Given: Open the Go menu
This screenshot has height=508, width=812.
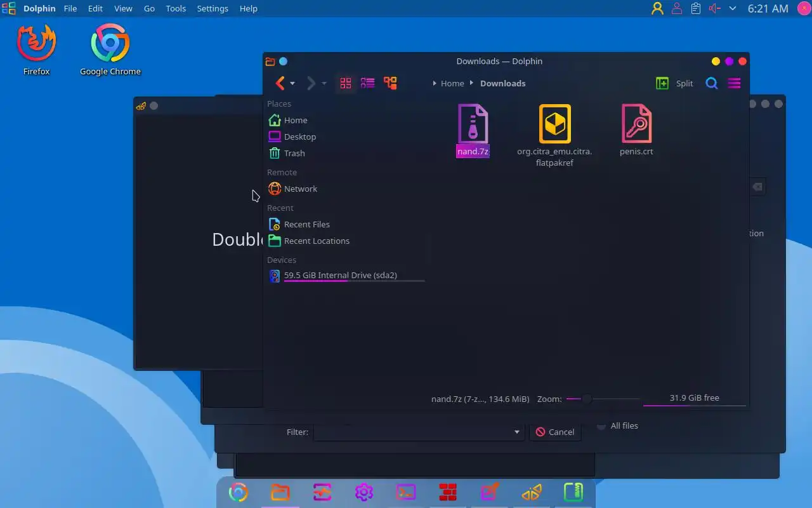Looking at the screenshot, I should [x=149, y=8].
